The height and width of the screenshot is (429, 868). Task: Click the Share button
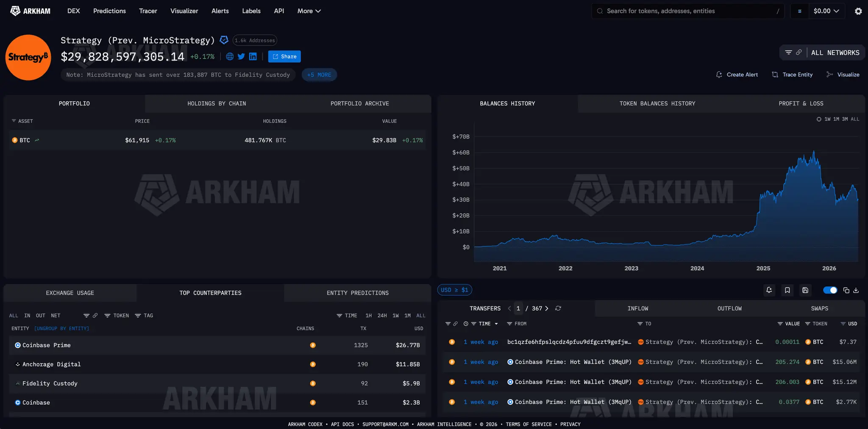click(x=284, y=56)
